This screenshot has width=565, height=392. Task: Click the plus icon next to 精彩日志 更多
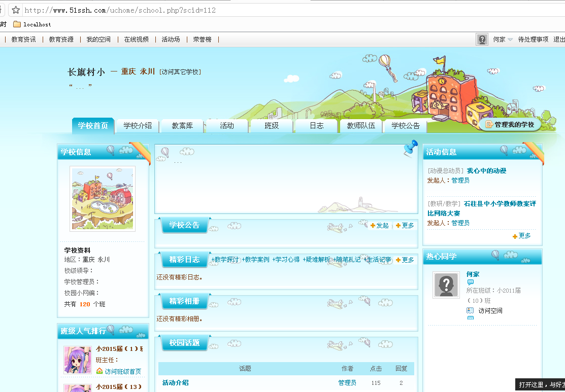pos(398,260)
